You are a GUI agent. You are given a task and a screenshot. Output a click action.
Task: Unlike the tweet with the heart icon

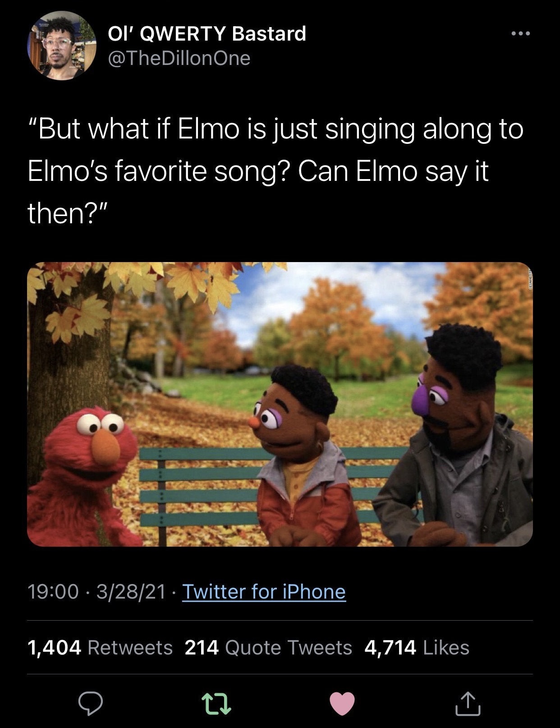coord(343,704)
